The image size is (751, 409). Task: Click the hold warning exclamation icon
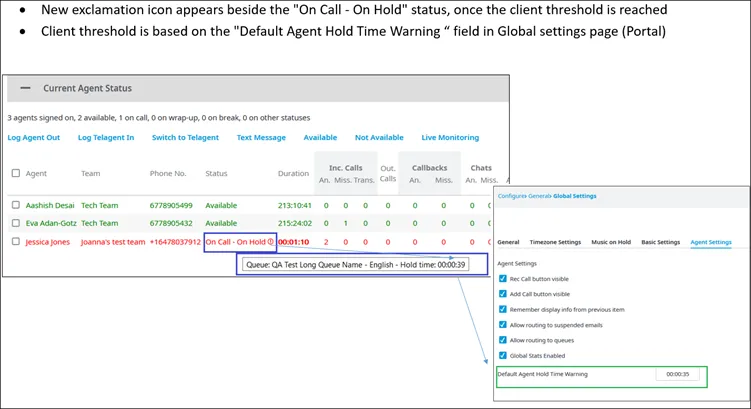(x=271, y=242)
